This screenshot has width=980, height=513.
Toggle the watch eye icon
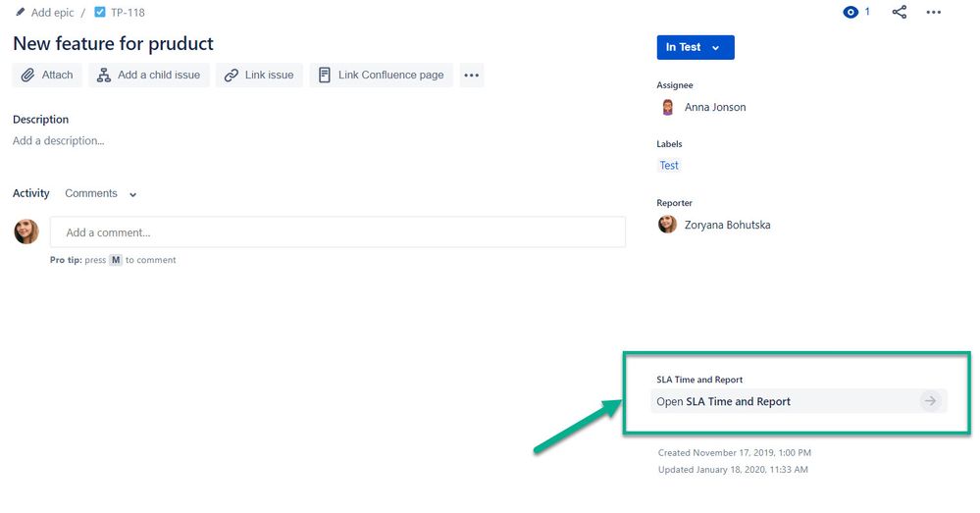click(850, 12)
